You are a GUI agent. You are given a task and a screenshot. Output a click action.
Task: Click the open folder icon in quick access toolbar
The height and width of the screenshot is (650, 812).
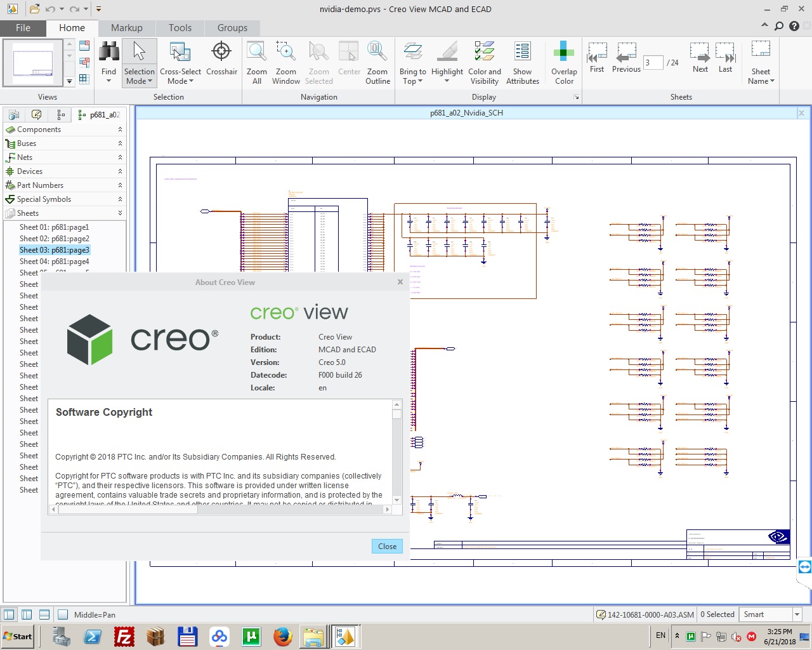[x=35, y=9]
